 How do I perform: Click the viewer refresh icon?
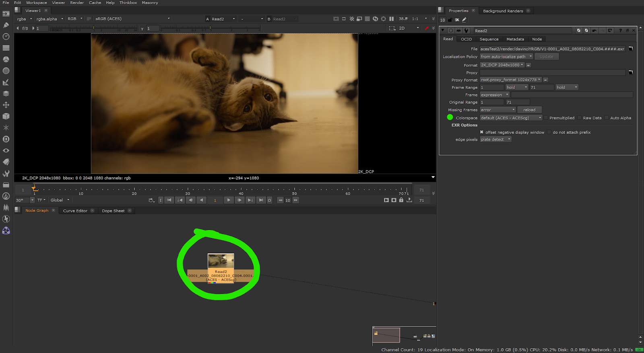pos(375,19)
